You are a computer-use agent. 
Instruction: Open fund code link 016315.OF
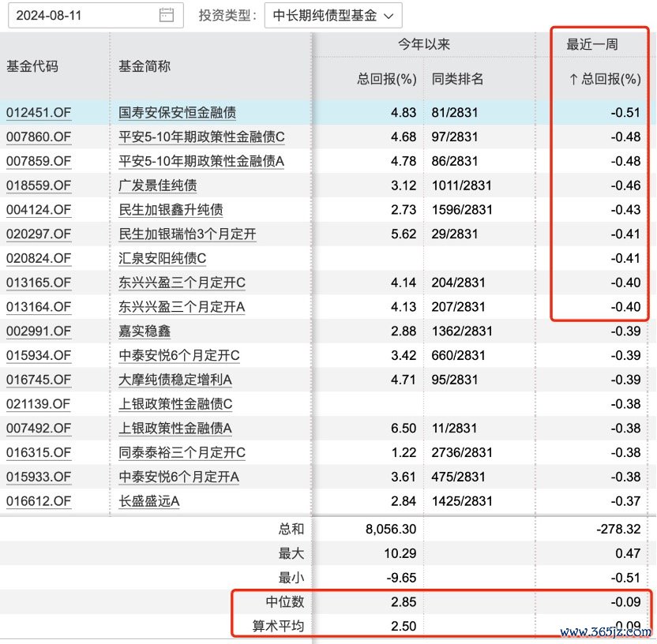39,453
